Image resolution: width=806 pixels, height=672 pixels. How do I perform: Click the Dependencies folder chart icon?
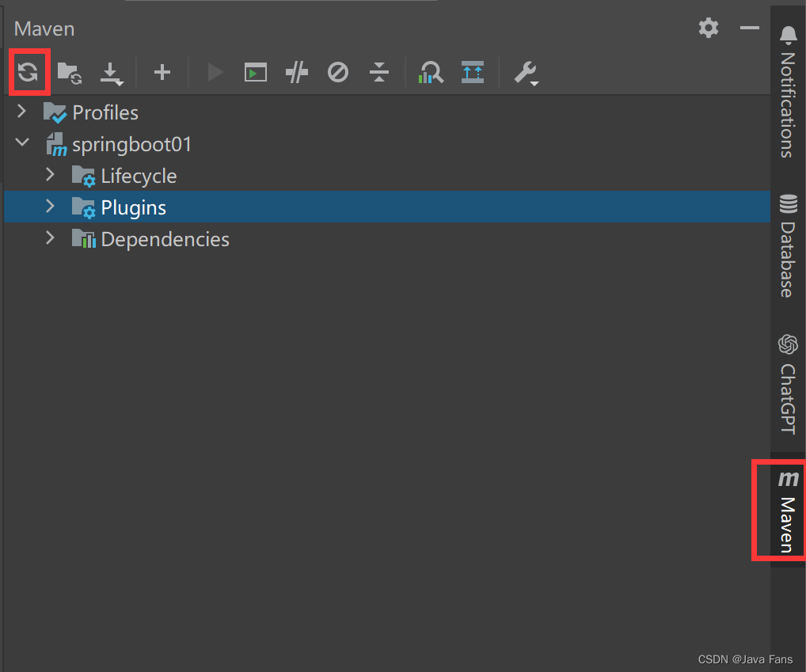click(84, 238)
